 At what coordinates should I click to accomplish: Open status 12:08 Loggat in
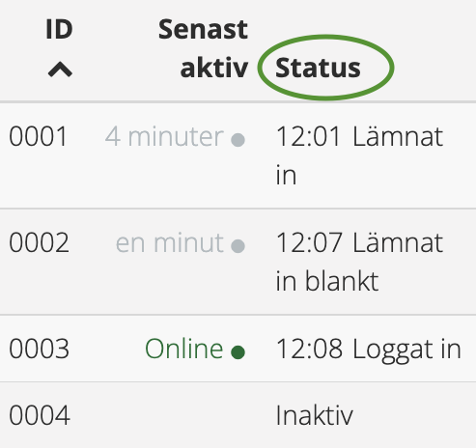coord(369,350)
